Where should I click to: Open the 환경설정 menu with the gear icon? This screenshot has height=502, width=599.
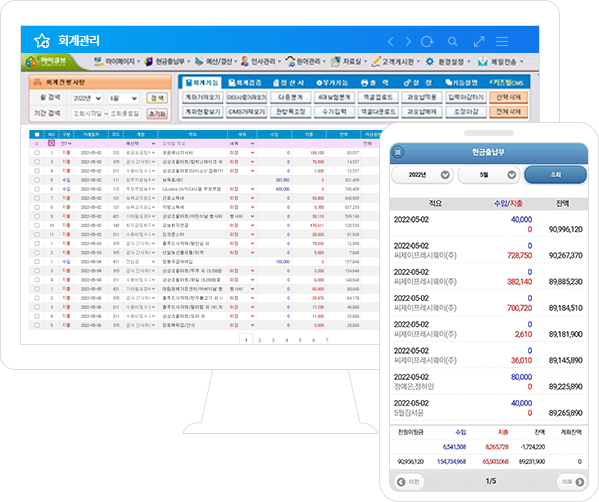pyautogui.click(x=448, y=62)
